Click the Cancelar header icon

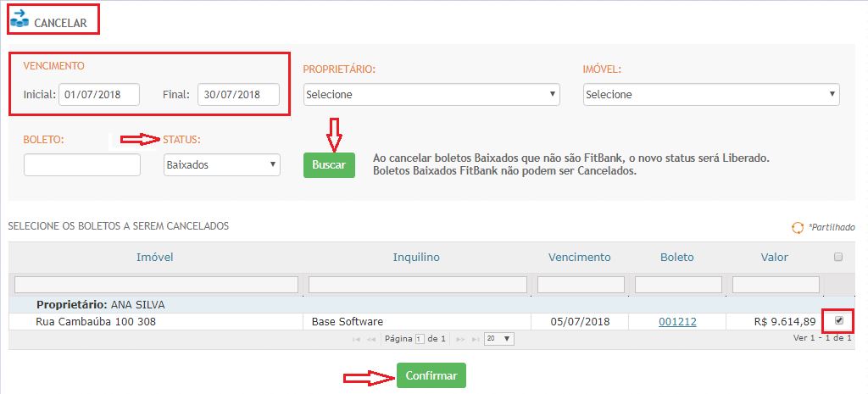pyautogui.click(x=18, y=17)
